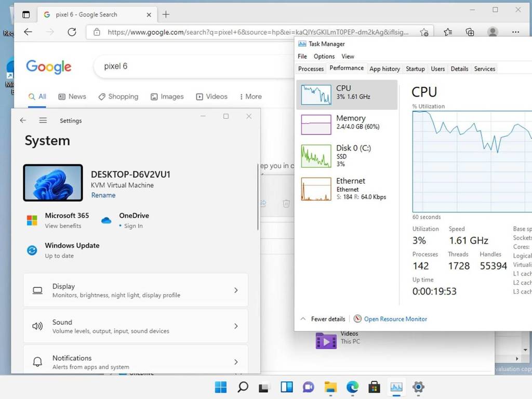Click the site lock icon in address bar
Viewport: 532px width, 399px height.
[x=97, y=32]
